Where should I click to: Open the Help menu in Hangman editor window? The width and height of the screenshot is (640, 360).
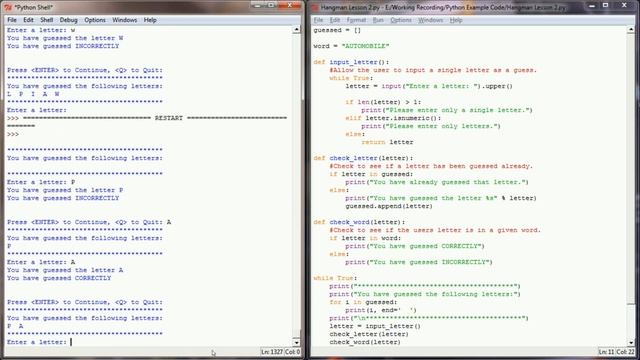[x=456, y=20]
